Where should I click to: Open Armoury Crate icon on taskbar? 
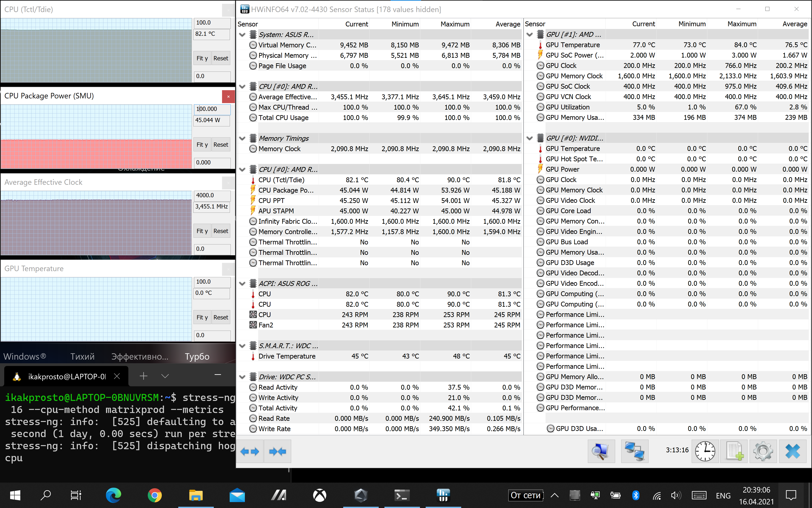pyautogui.click(x=361, y=495)
